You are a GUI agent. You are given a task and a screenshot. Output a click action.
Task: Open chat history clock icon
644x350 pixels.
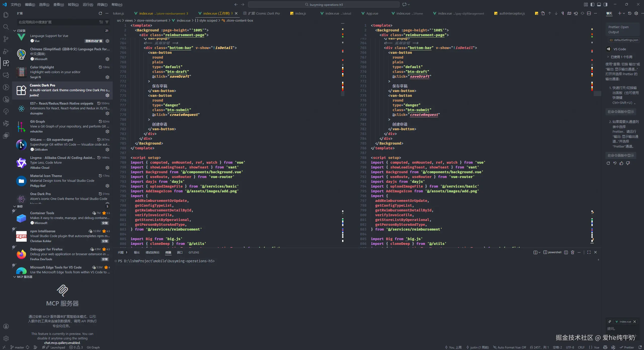(x=630, y=13)
